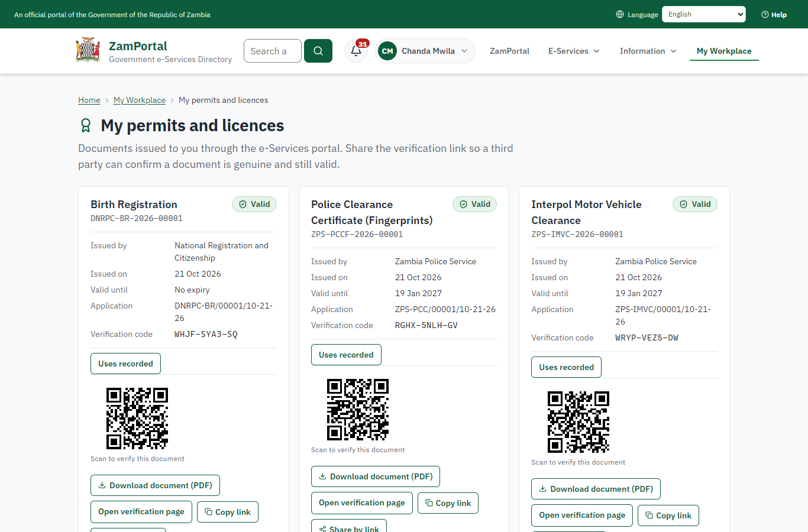The width and height of the screenshot is (808, 532).
Task: Click the Valid badge on Birth Registration
Action: coord(254,204)
